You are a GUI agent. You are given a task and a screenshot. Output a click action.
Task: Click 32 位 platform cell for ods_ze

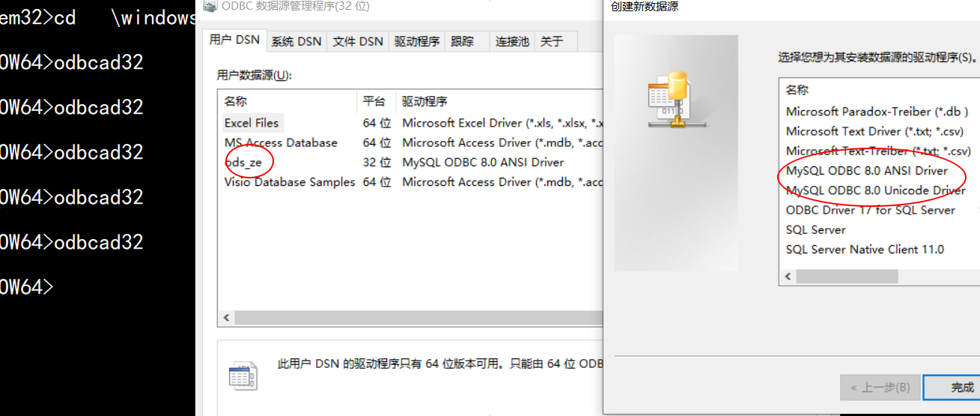(x=377, y=162)
